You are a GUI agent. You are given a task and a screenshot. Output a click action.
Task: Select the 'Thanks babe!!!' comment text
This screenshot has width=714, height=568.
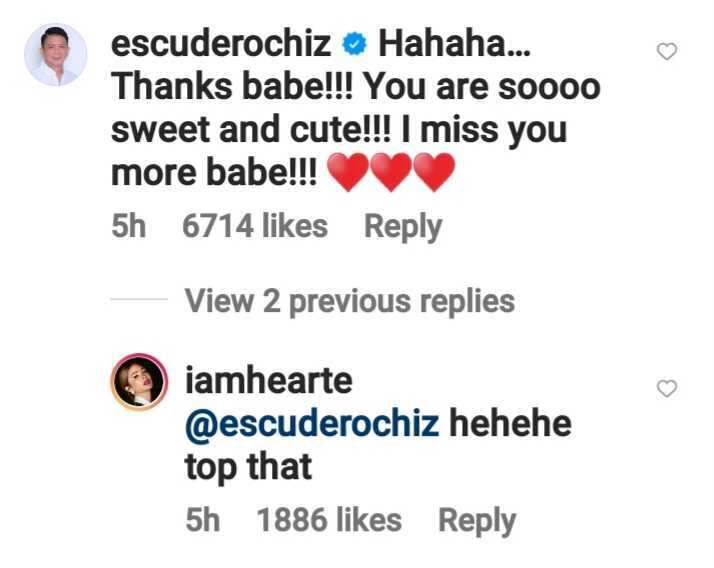coord(231,87)
